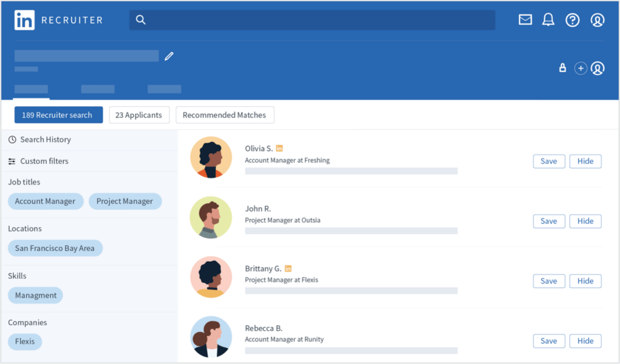Toggle the Managment skill filter

coord(35,295)
